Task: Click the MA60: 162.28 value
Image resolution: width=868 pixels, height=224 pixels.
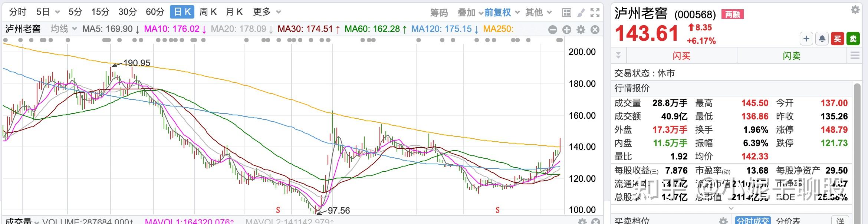Action: coord(375,29)
